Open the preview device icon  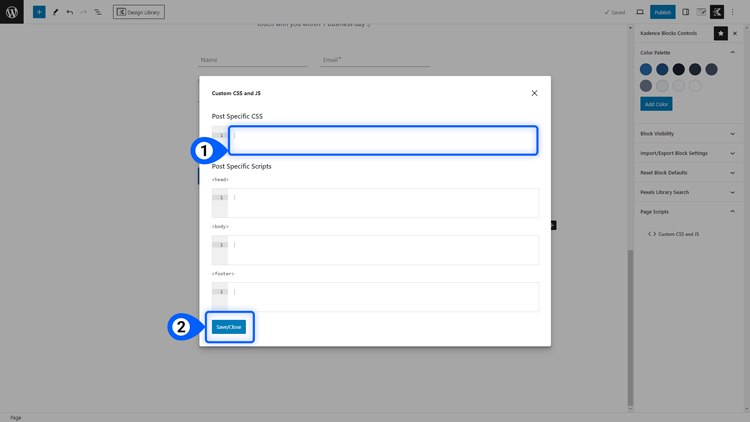click(640, 12)
